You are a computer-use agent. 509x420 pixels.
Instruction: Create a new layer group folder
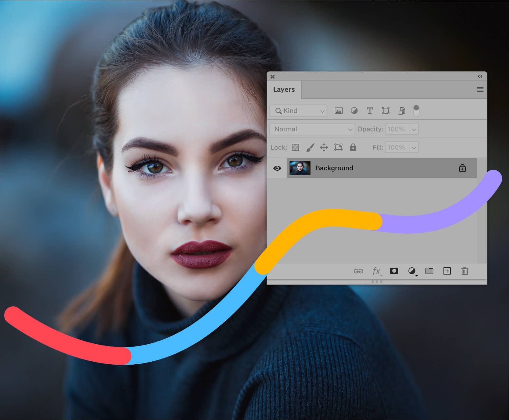[429, 271]
